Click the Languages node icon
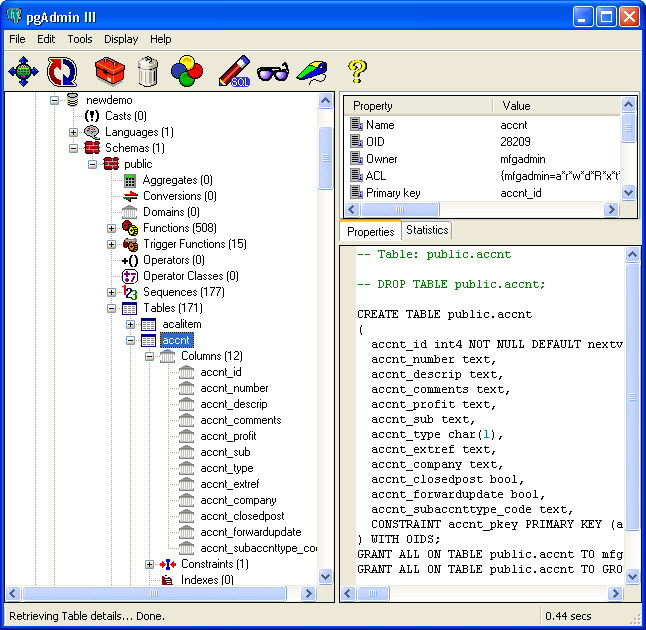The width and height of the screenshot is (646, 630). click(x=91, y=132)
